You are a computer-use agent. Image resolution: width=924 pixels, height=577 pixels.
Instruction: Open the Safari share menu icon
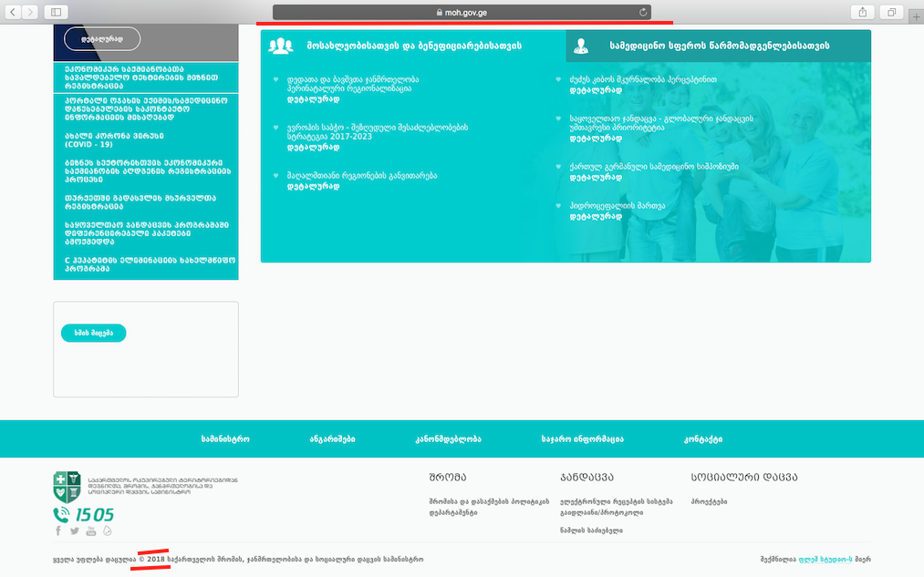click(x=862, y=12)
